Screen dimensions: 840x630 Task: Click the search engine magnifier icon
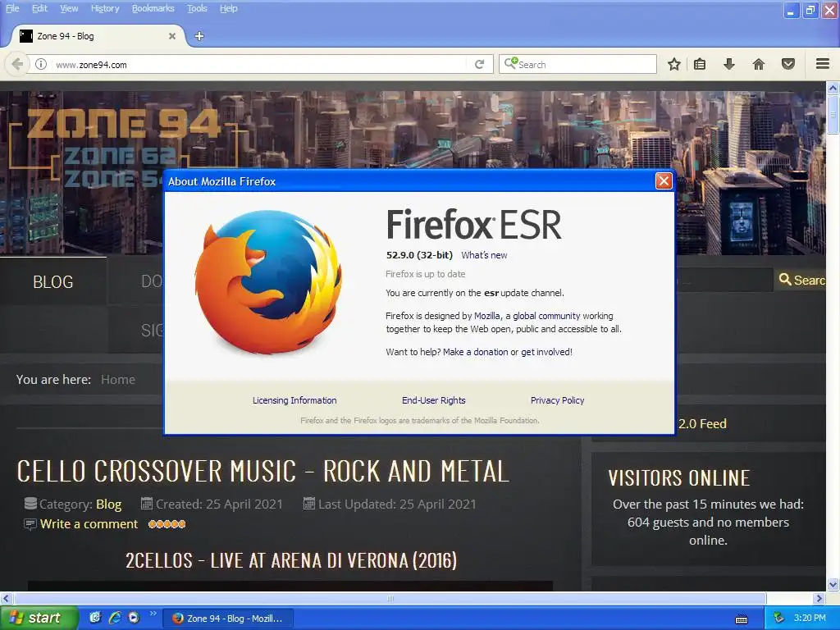tap(511, 63)
